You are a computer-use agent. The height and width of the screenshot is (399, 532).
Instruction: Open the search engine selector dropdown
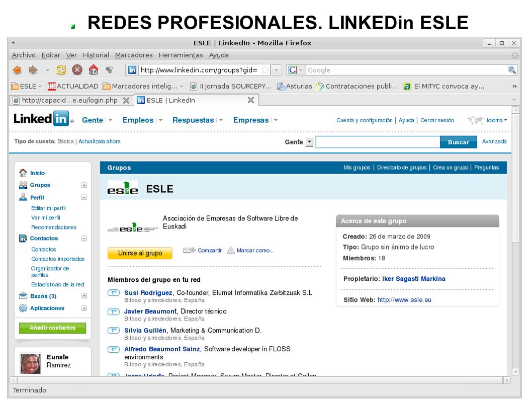(301, 70)
